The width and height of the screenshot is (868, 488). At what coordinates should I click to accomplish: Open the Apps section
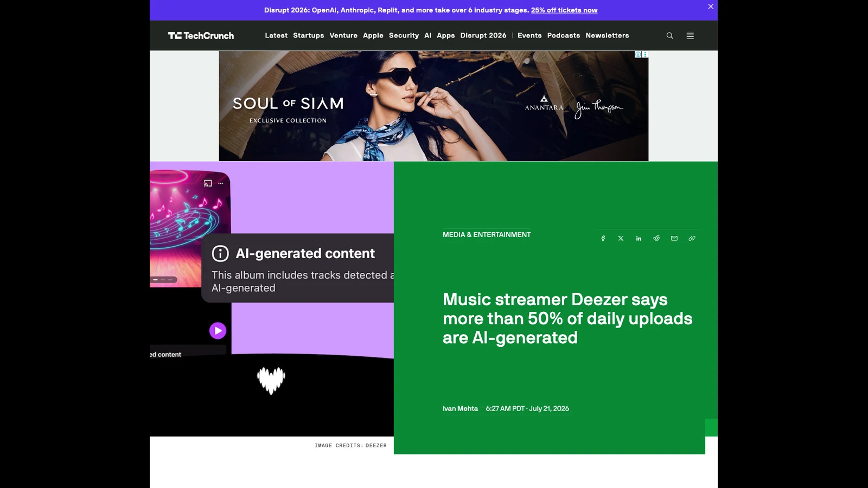click(446, 36)
